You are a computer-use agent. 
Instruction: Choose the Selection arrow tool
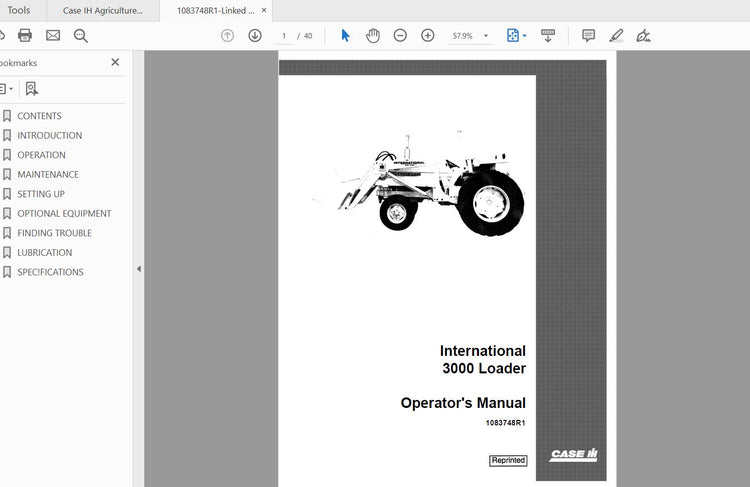click(345, 35)
